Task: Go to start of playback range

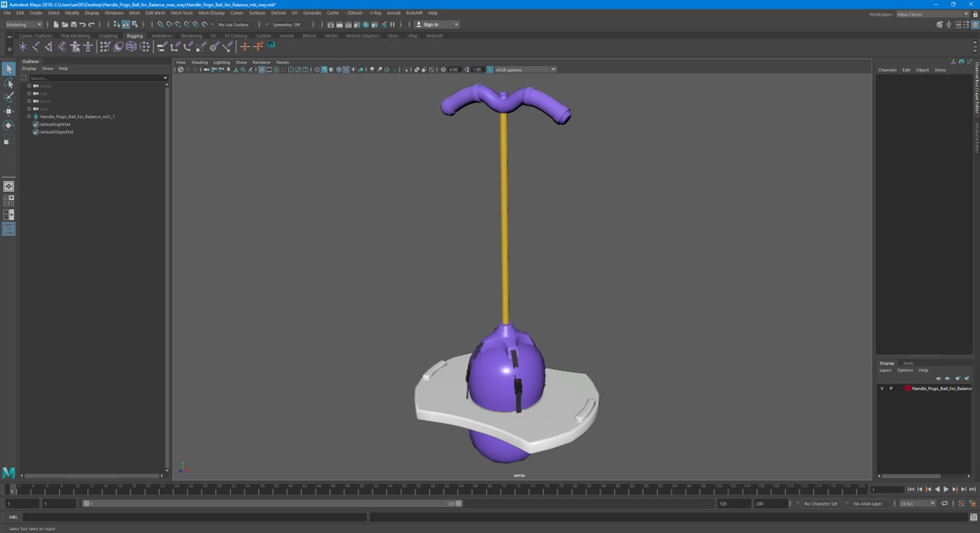Action: tap(911, 489)
